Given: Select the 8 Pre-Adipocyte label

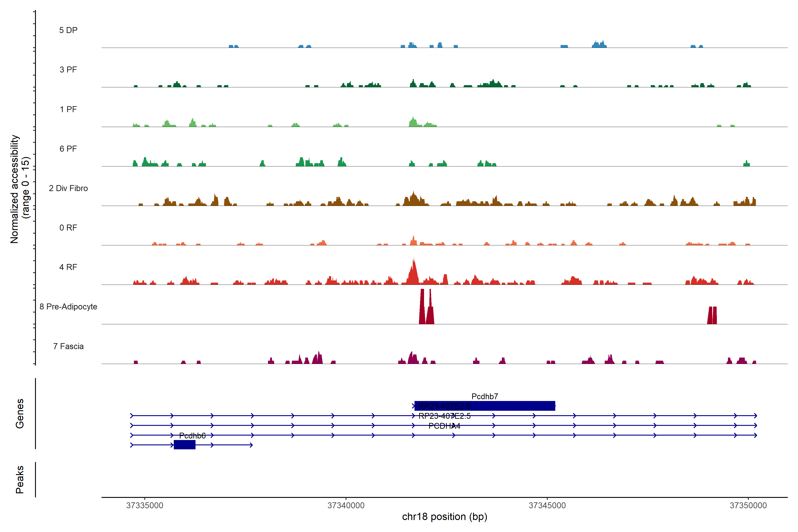Looking at the screenshot, I should tap(68, 307).
